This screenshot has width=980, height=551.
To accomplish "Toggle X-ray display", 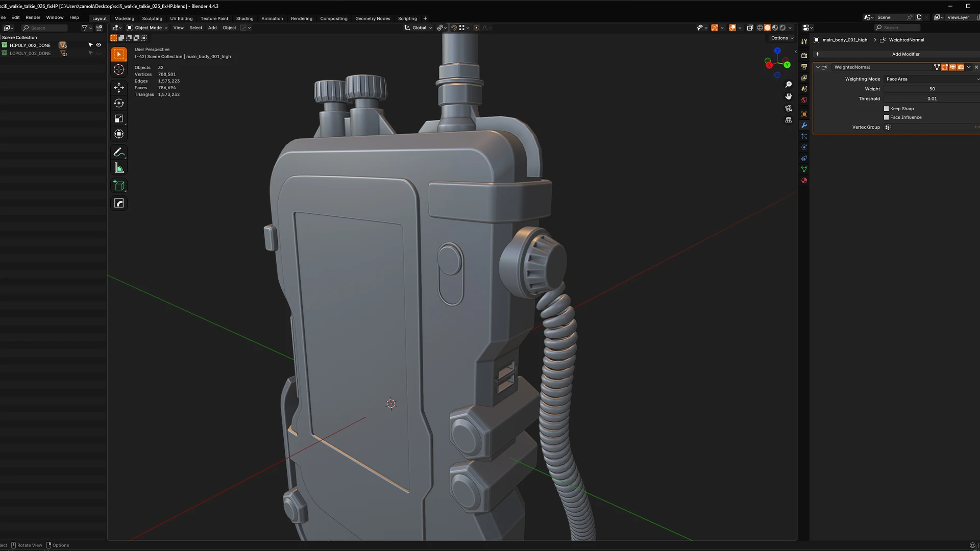I will pos(750,28).
